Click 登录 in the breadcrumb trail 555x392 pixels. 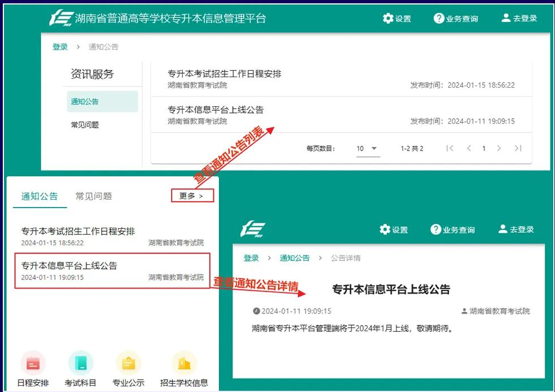60,47
